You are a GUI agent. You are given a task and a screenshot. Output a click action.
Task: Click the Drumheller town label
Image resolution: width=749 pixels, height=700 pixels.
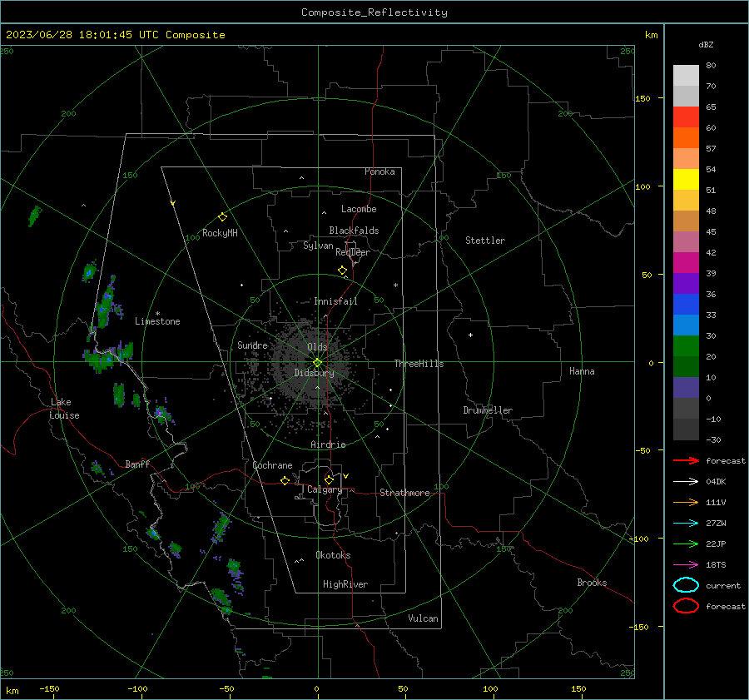pyautogui.click(x=488, y=410)
